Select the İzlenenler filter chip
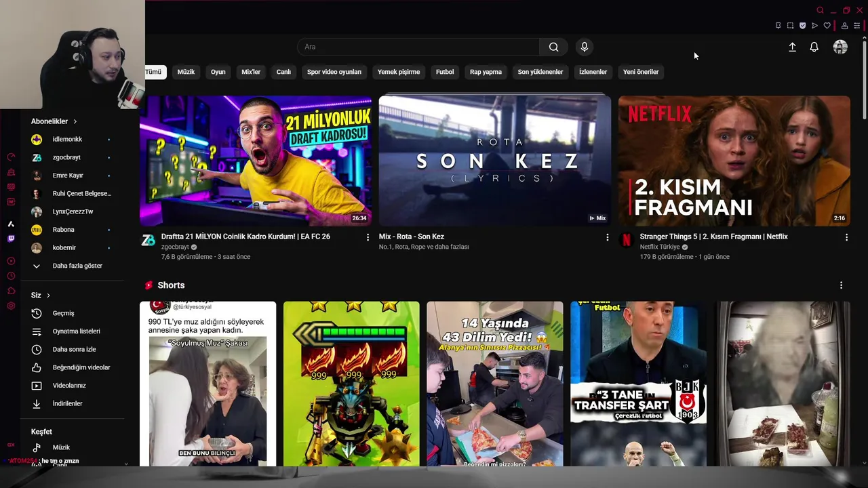Viewport: 868px width, 488px height. coord(593,72)
